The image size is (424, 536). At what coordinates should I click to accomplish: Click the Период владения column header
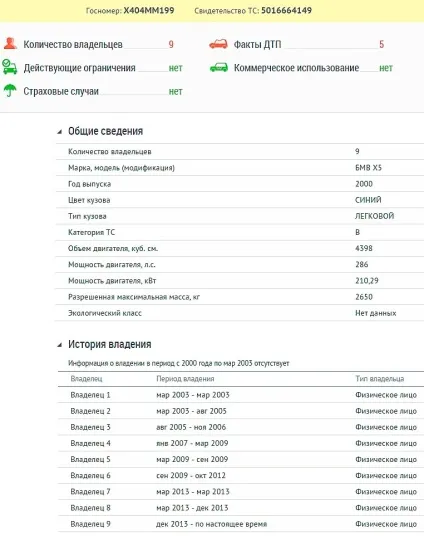tap(185, 379)
